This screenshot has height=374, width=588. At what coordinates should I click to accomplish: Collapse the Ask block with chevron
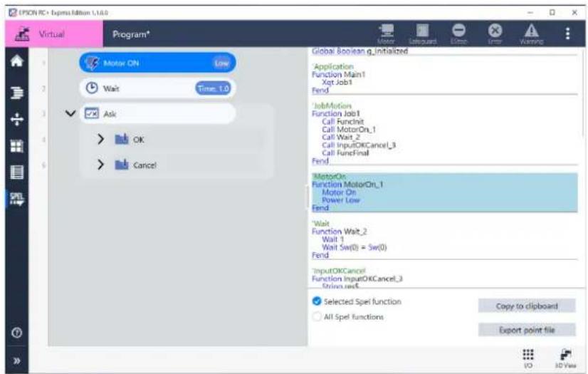(x=70, y=113)
